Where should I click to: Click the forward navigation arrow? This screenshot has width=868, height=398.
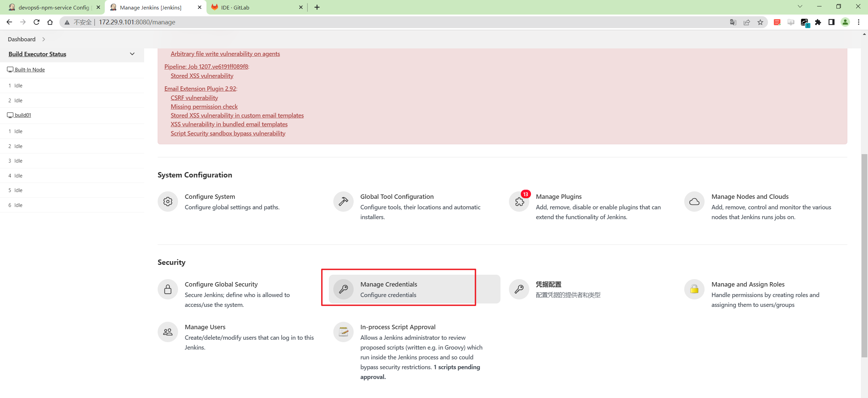(x=23, y=22)
